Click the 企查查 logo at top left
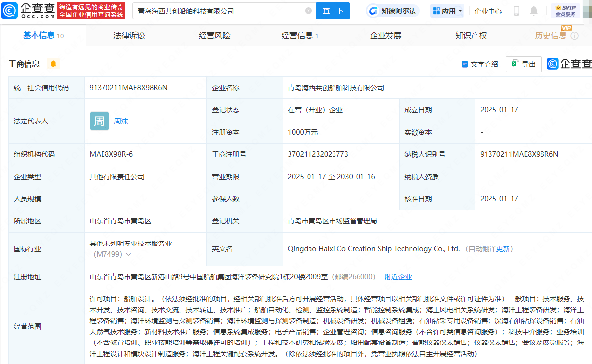592x364 pixels. coord(27,10)
